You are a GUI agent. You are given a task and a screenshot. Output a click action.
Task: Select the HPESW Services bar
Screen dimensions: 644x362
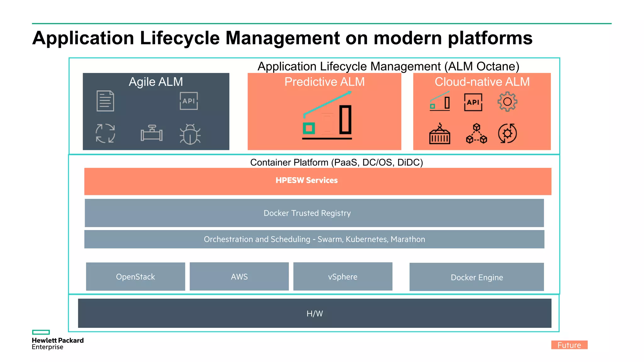pyautogui.click(x=318, y=181)
